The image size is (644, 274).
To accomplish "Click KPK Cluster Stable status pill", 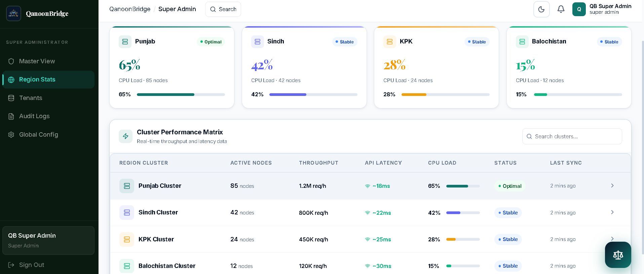I will click(508, 239).
